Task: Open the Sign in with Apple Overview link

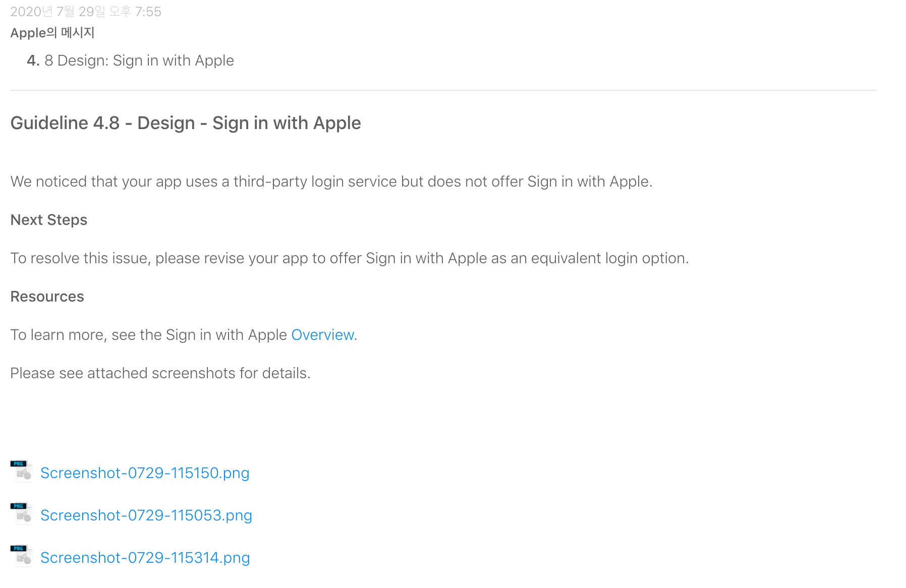Action: coord(322,335)
